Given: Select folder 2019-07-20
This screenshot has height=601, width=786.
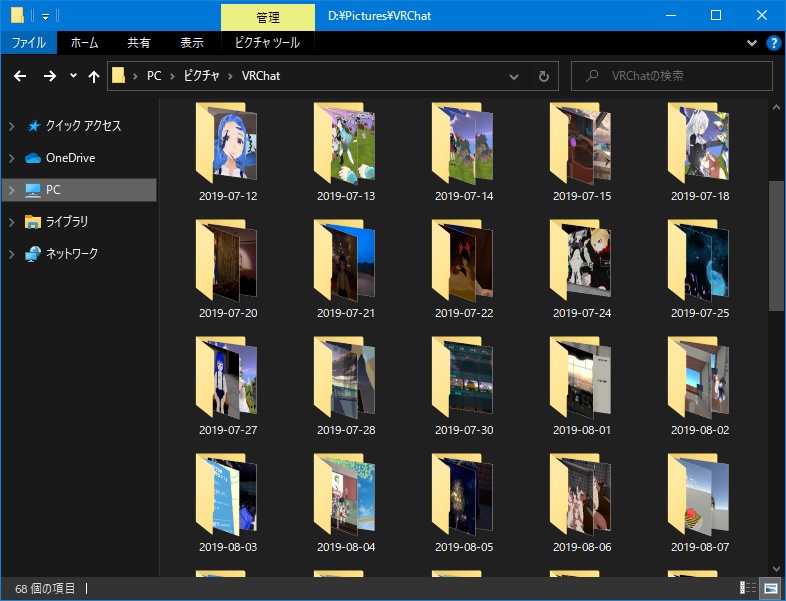Looking at the screenshot, I should click(228, 269).
